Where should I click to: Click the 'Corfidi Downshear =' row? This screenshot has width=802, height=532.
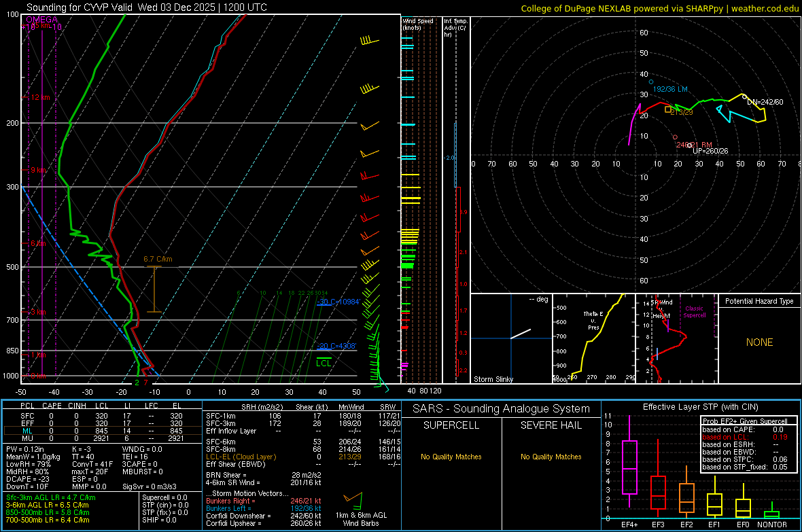coord(264,516)
